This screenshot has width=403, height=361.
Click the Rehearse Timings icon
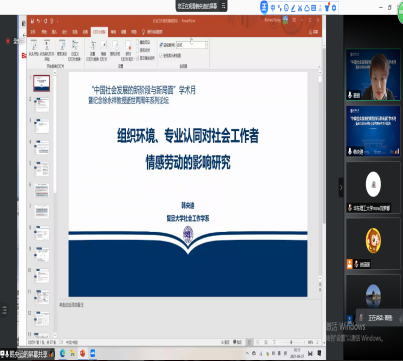[x=115, y=48]
